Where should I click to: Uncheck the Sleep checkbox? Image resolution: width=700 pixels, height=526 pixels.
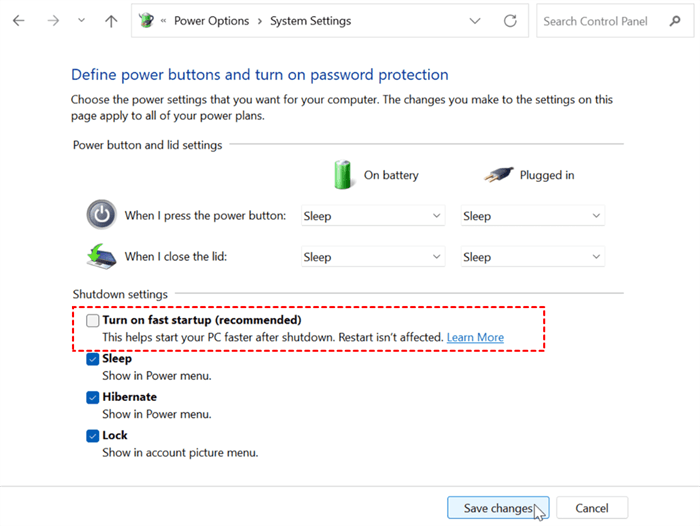[93, 359]
